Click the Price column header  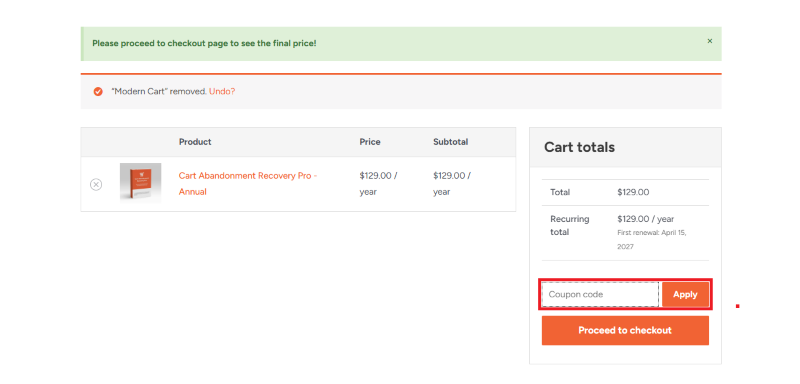click(370, 142)
